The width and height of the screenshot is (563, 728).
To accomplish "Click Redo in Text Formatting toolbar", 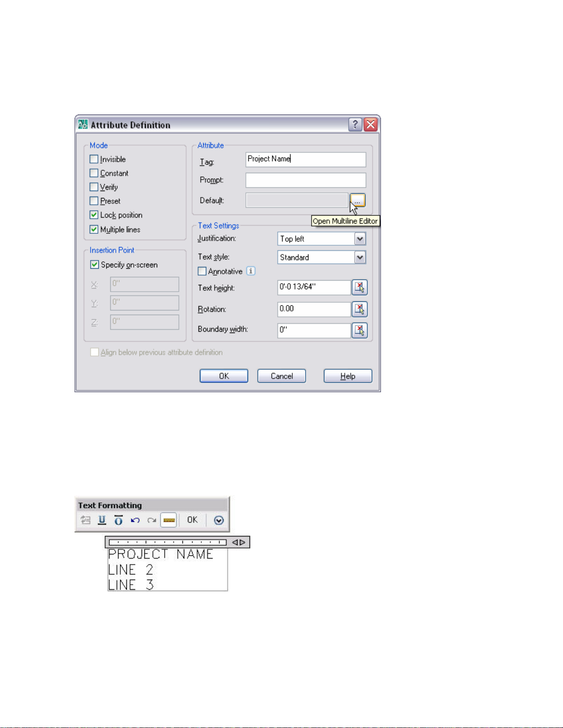I will pyautogui.click(x=152, y=520).
